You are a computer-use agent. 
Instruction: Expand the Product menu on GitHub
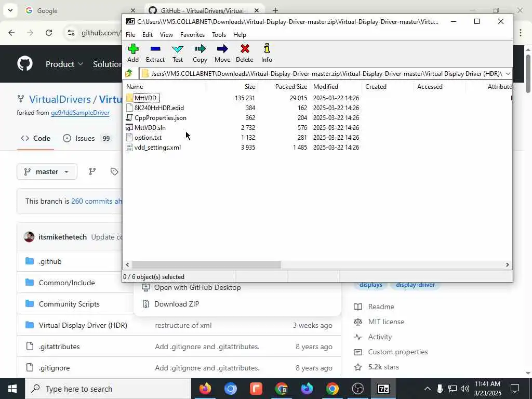(64, 64)
